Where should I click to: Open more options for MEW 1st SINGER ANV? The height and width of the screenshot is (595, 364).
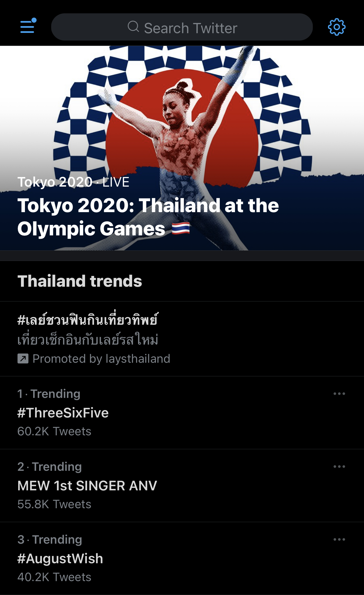339,467
